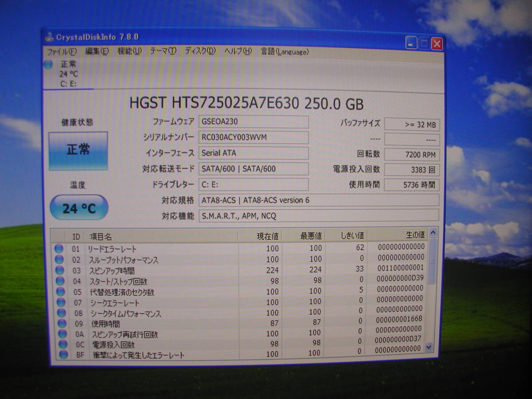
Task: Click status icon for row 04 スタート/ストップ回数
Action: click(60, 281)
